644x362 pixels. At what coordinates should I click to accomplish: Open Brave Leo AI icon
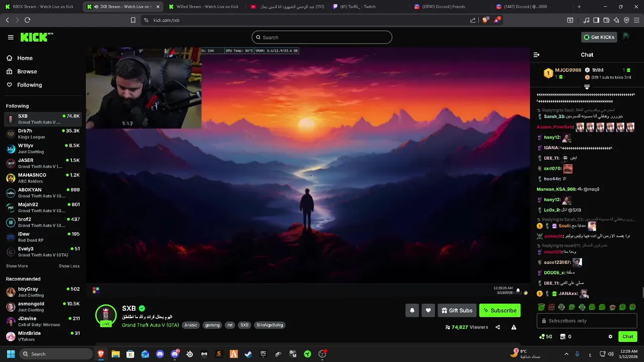pyautogui.click(x=616, y=20)
